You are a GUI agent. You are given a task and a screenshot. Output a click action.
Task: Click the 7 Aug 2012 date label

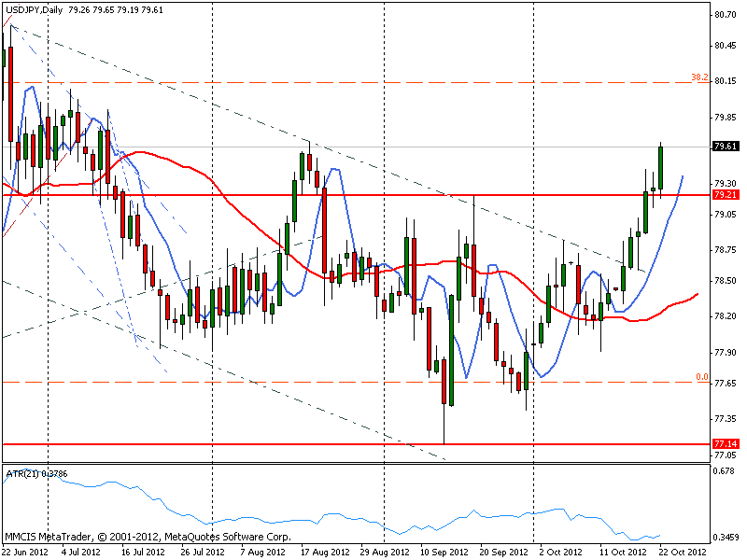(262, 552)
